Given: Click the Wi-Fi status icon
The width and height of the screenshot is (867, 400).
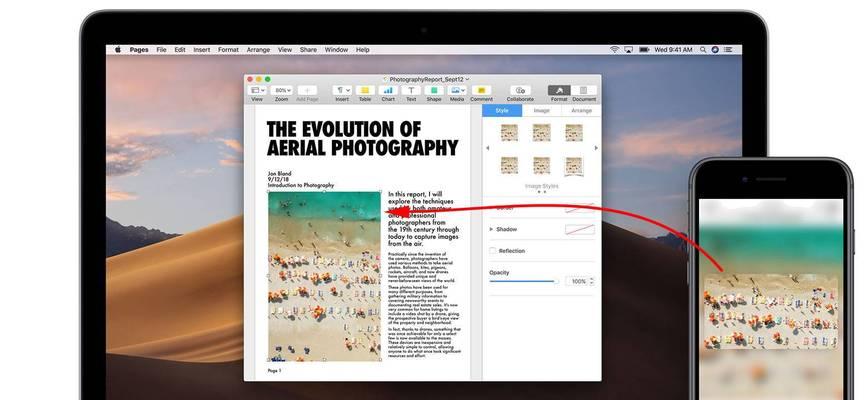Looking at the screenshot, I should coord(614,50).
